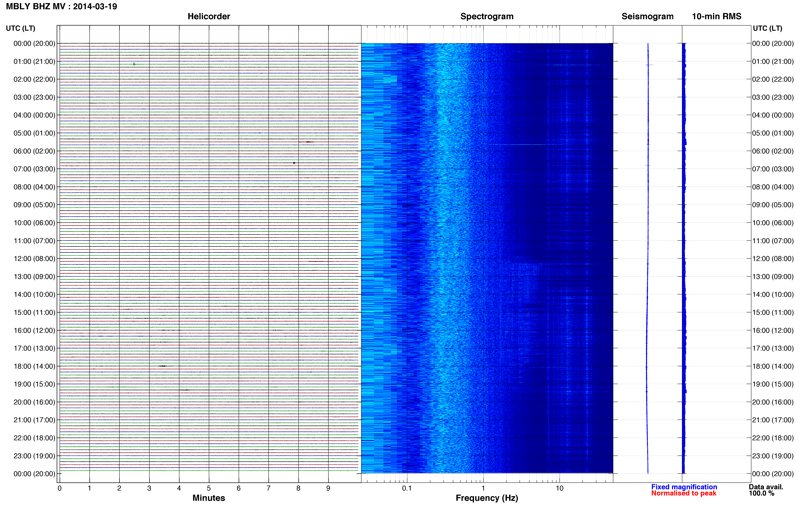
Task: Click the left '08:00 (04:00)' time label
Action: click(x=34, y=187)
